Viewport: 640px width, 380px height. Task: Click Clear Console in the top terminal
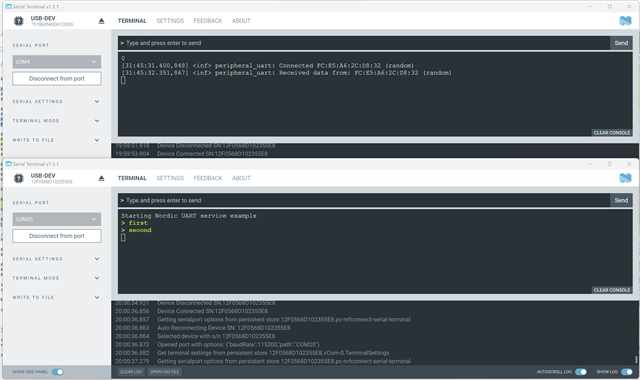click(612, 133)
